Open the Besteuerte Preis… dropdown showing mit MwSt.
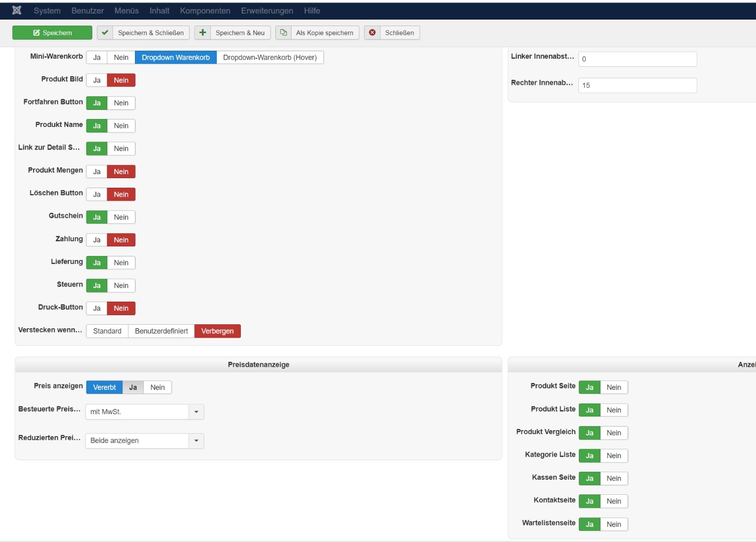Viewport: 756px width, 542px height. (x=144, y=412)
